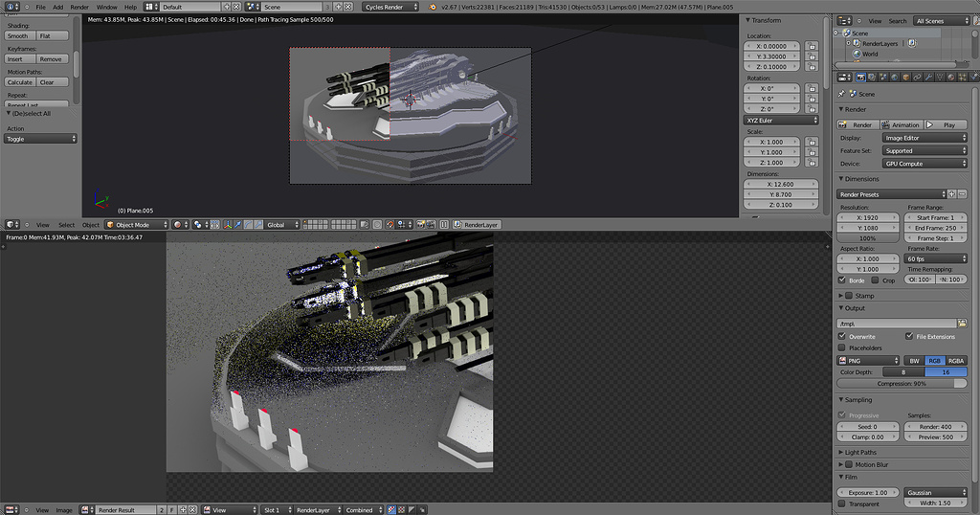Enable the Crop checkbox
This screenshot has height=515, width=980.
click(875, 280)
